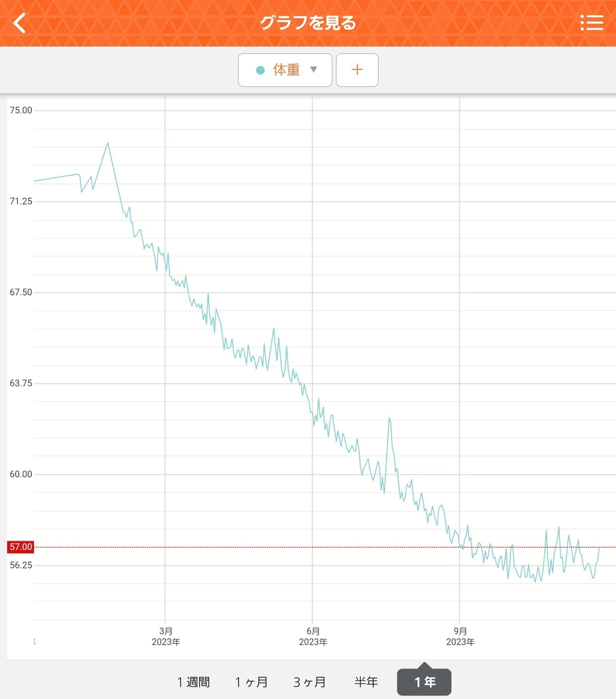
Task: Switch graph range to 3ヶ月
Action: (x=310, y=682)
